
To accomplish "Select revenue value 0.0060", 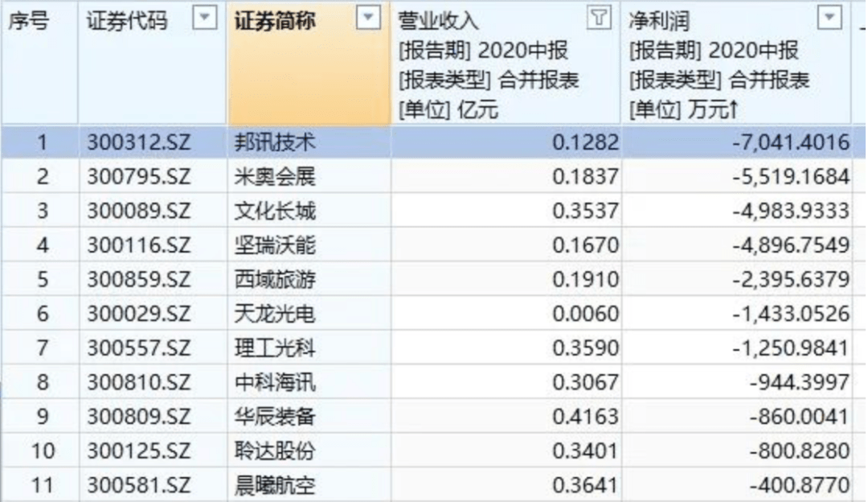I will pyautogui.click(x=585, y=315).
